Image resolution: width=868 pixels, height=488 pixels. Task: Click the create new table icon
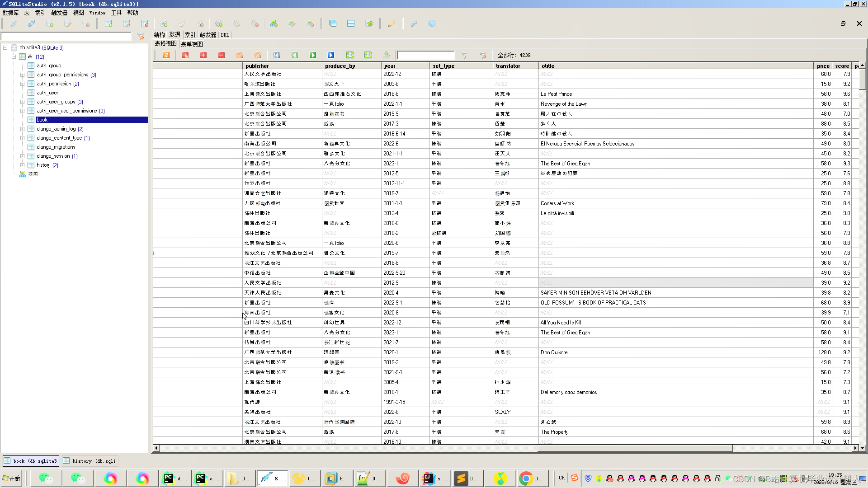point(108,23)
